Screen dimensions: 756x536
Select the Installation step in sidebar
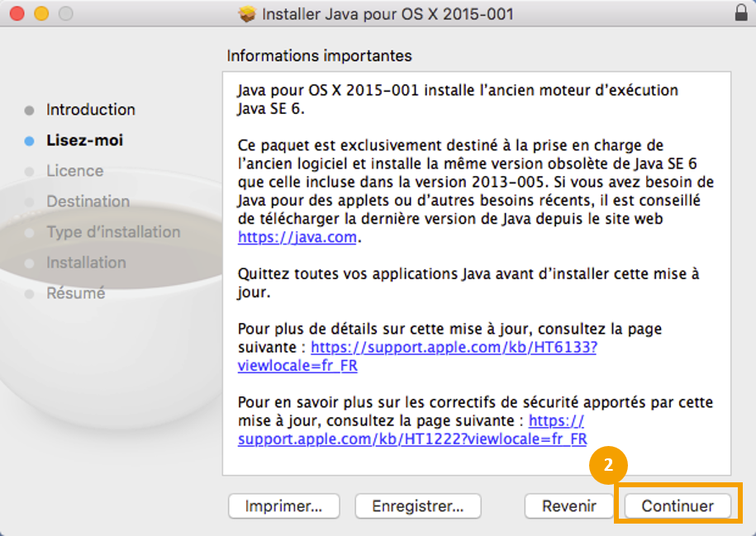(86, 263)
